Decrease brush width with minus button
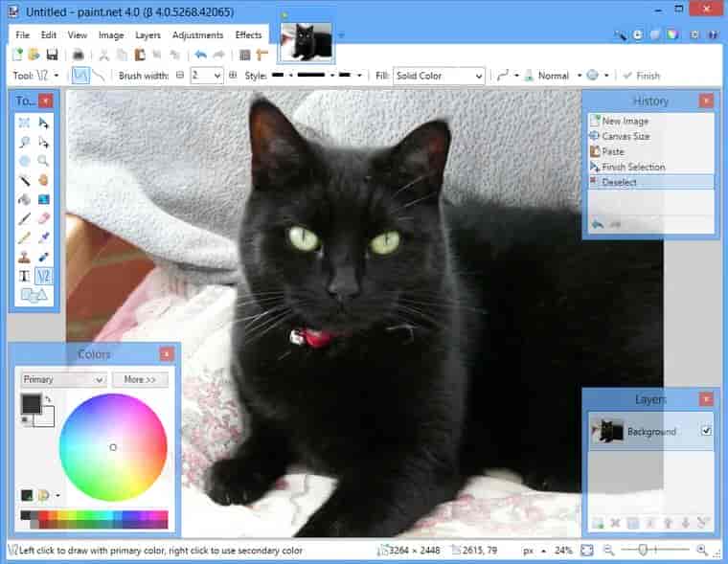Screen dimensions: 728x564 180,76
